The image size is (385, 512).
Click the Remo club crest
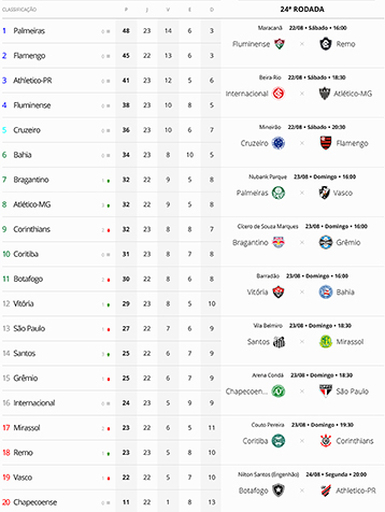click(325, 44)
